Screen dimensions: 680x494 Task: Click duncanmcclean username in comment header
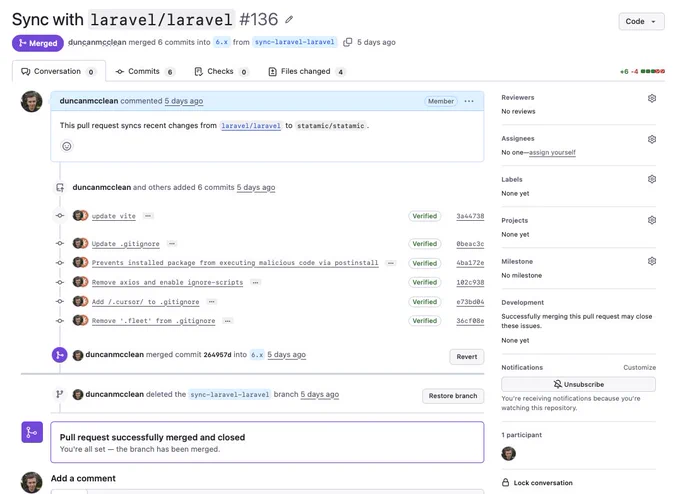(89, 101)
